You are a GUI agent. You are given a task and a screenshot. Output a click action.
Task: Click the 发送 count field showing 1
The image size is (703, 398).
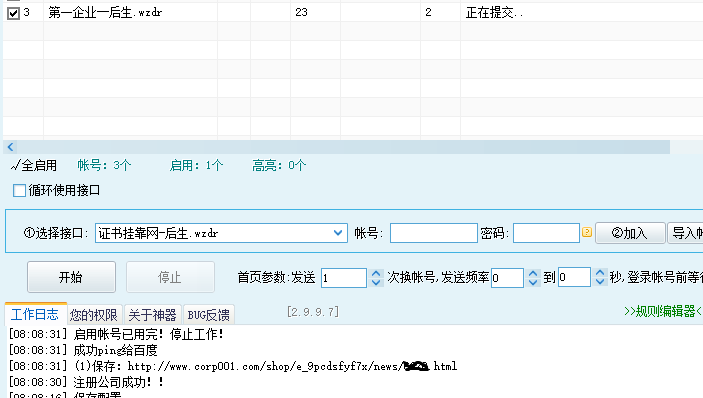point(344,278)
